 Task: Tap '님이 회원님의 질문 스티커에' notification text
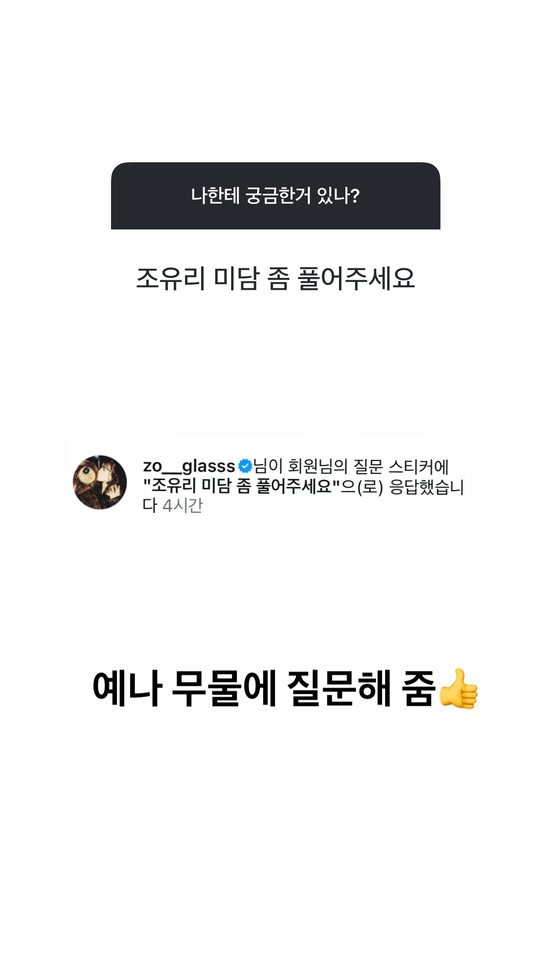tap(351, 466)
